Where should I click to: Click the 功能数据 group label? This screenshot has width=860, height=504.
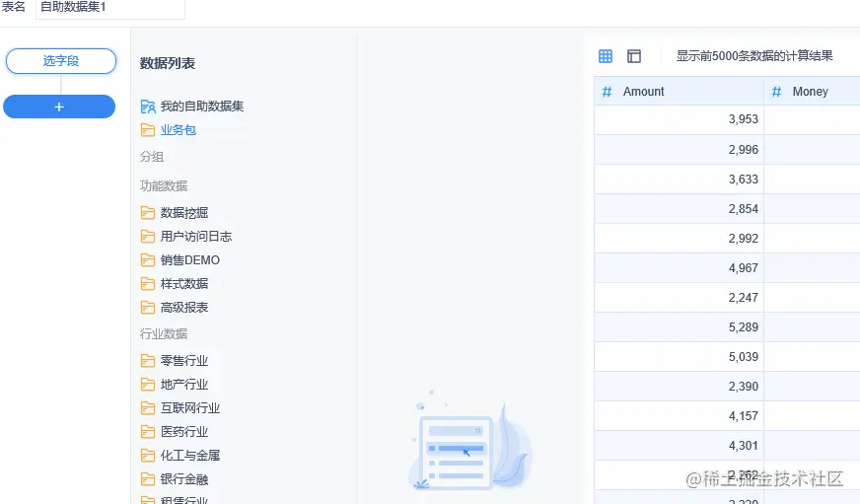164,185
